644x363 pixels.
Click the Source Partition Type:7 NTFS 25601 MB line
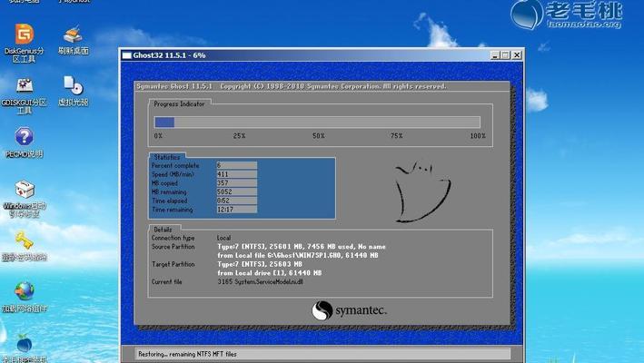tap(302, 247)
